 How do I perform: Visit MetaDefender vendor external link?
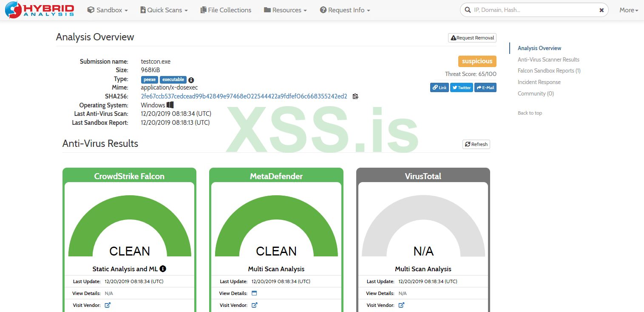click(x=254, y=305)
